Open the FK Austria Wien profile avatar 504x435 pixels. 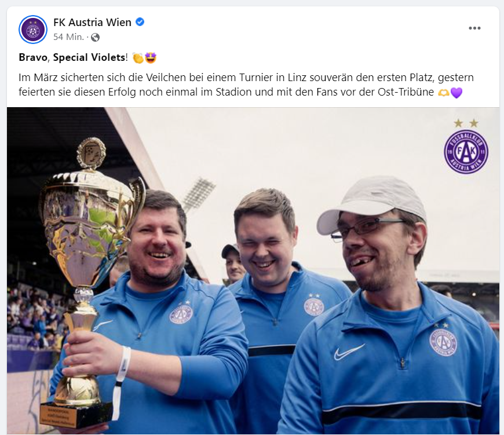pyautogui.click(x=33, y=30)
